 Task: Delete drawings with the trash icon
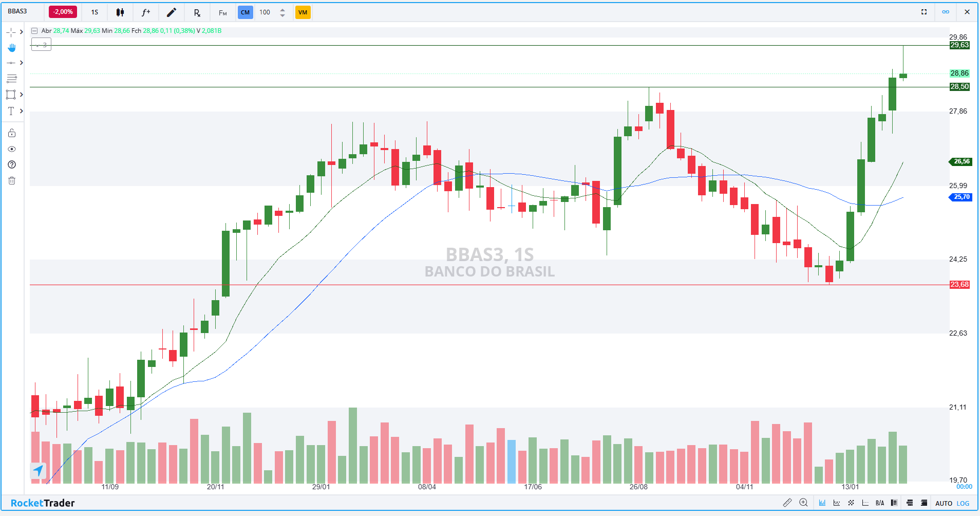pyautogui.click(x=11, y=180)
